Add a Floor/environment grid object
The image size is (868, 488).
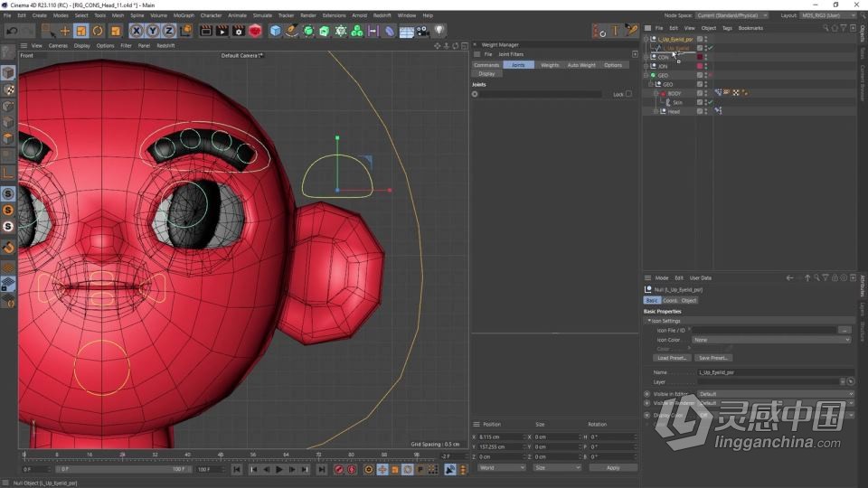click(406, 31)
